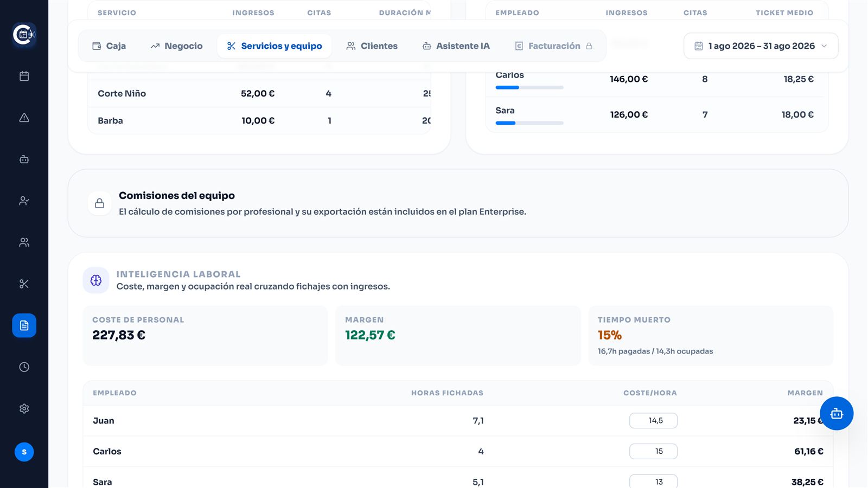Click Carlos's ingresos value 146,00 €
The image size is (868, 488).
pyautogui.click(x=629, y=79)
